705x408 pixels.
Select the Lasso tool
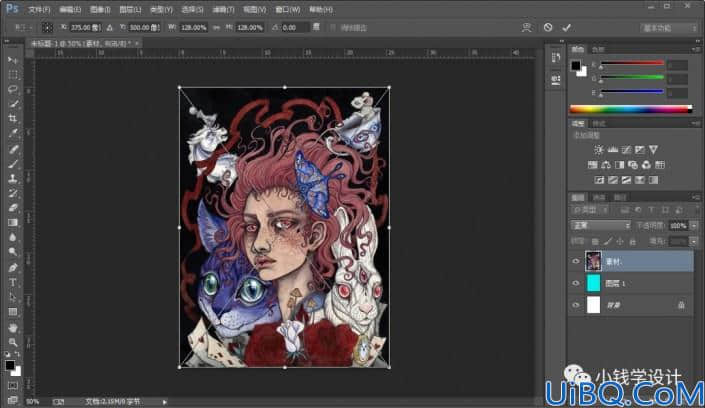(13, 90)
